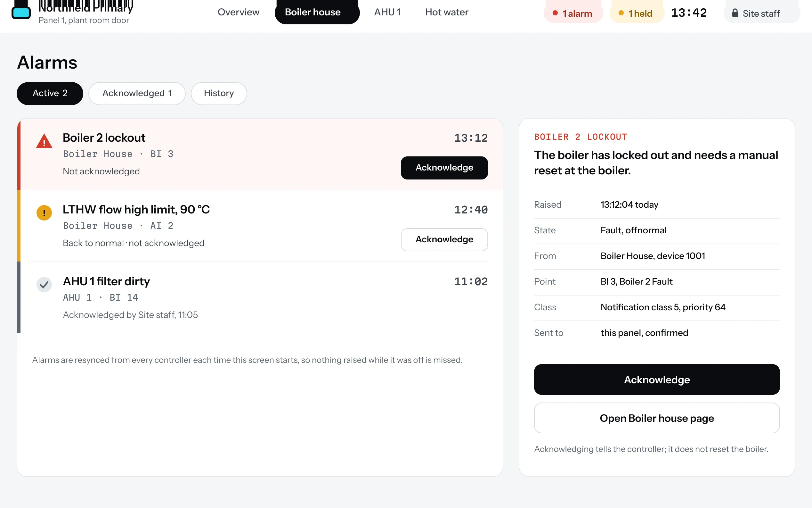The height and width of the screenshot is (508, 812).
Task: Click the 12:40 timestamp
Action: pyautogui.click(x=471, y=210)
